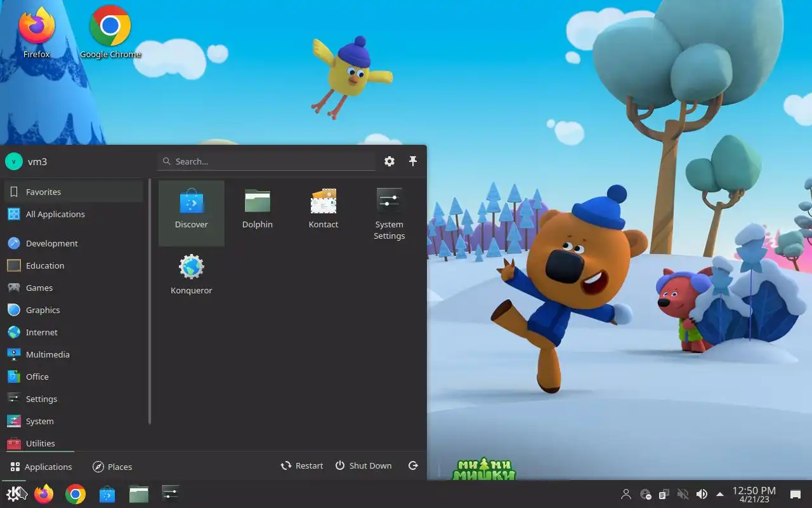The width and height of the screenshot is (812, 508).
Task: Launch Firefox from the taskbar
Action: tap(44, 494)
